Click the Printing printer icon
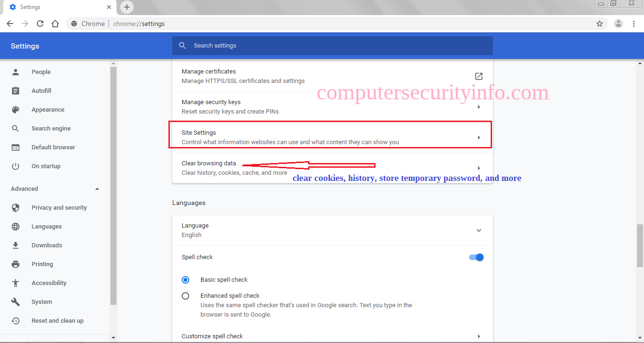 (16, 264)
